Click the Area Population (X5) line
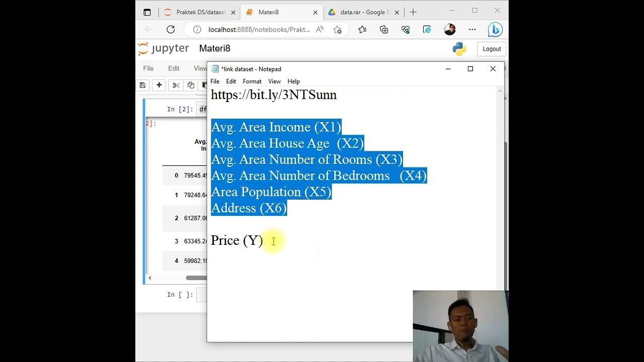This screenshot has height=362, width=644. click(271, 192)
